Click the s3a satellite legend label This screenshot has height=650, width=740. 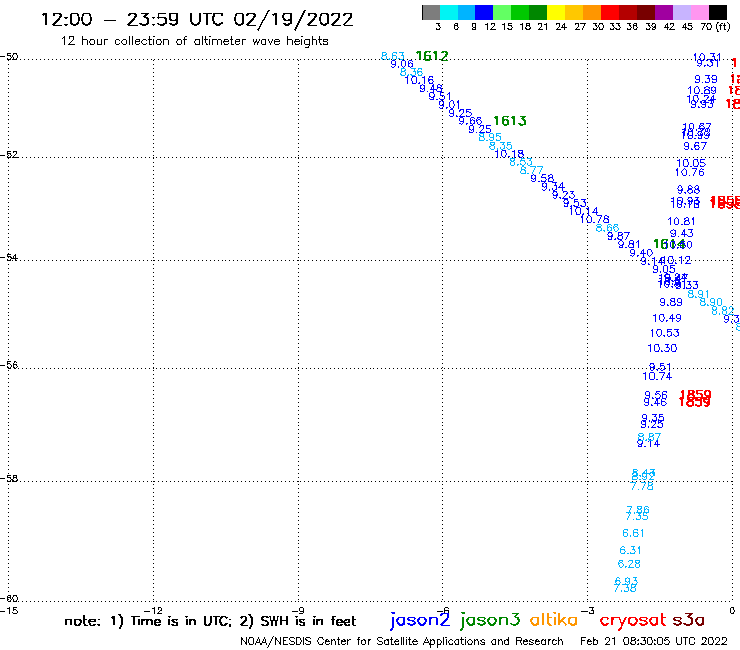tap(688, 620)
